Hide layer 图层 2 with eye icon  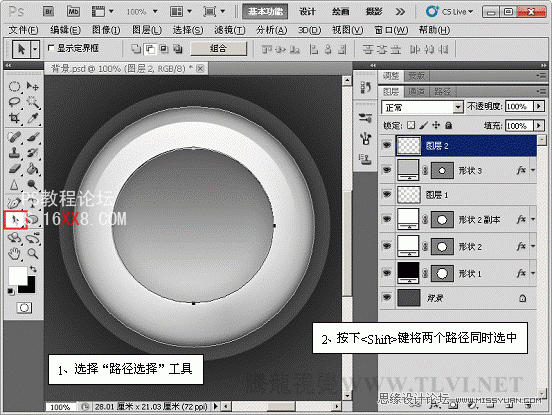click(387, 145)
